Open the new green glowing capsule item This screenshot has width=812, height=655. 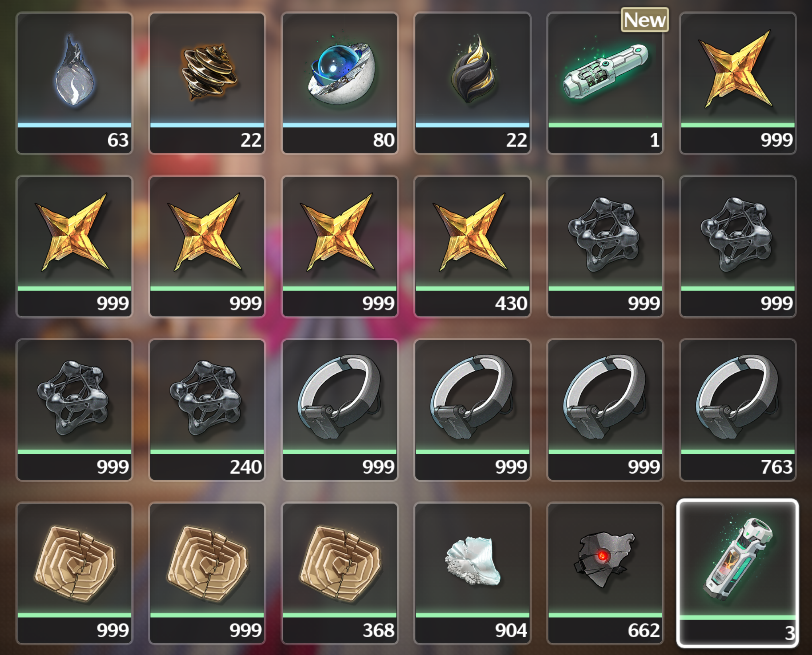[x=605, y=83]
